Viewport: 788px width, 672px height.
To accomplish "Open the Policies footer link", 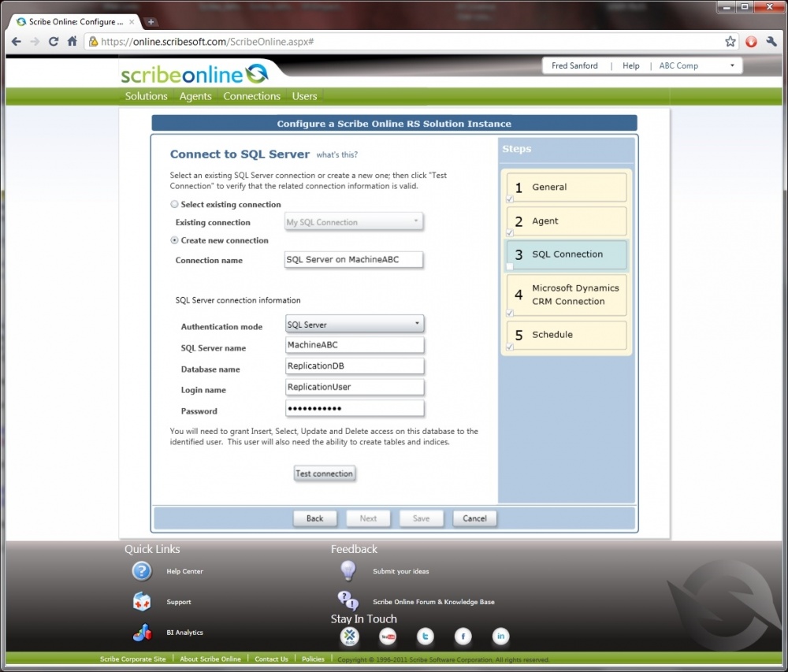I will pyautogui.click(x=313, y=659).
